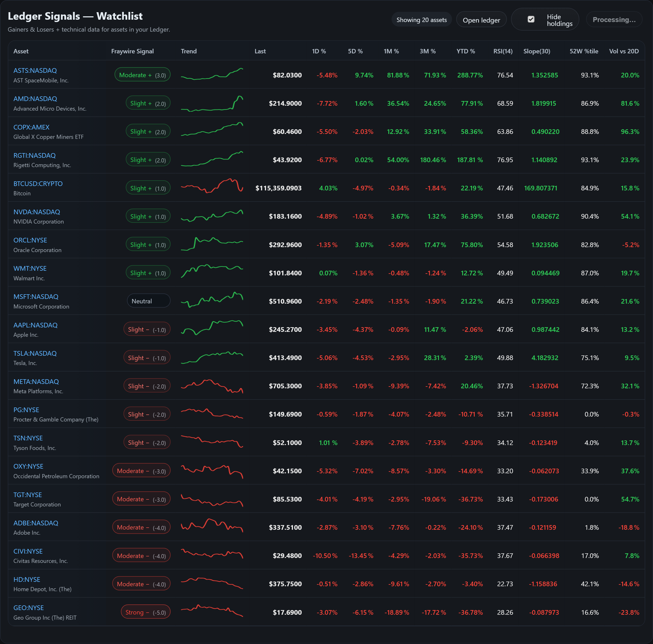This screenshot has height=644, width=653.
Task: Sort by the Vol vs 20D column header
Action: pos(624,51)
